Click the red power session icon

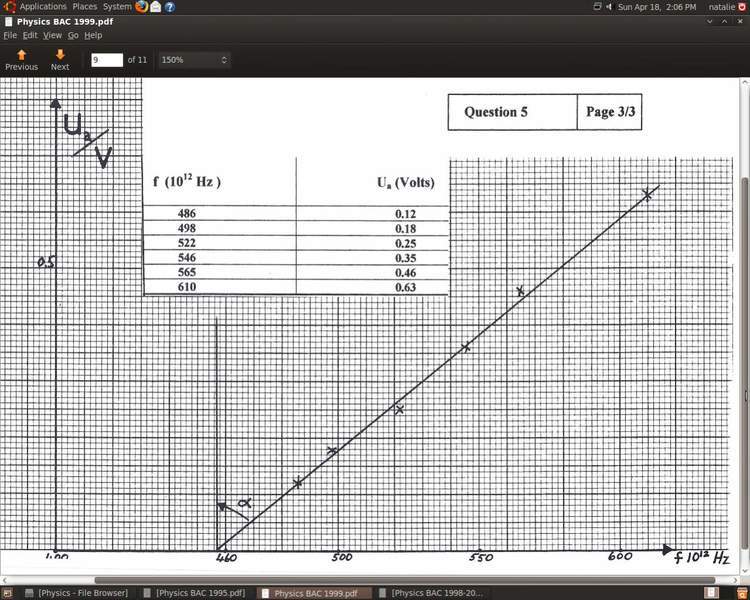coord(742,7)
